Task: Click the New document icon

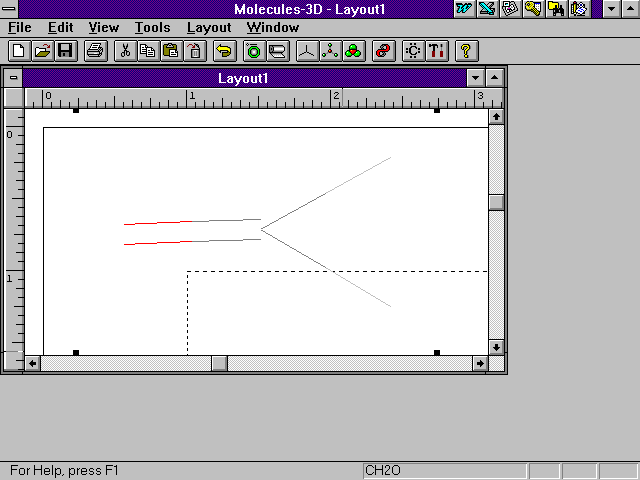Action: coord(19,51)
